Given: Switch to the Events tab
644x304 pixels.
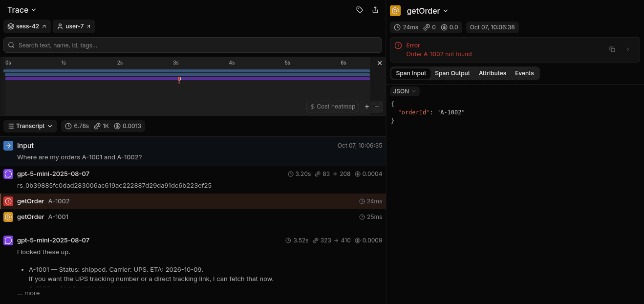Looking at the screenshot, I should point(524,73).
